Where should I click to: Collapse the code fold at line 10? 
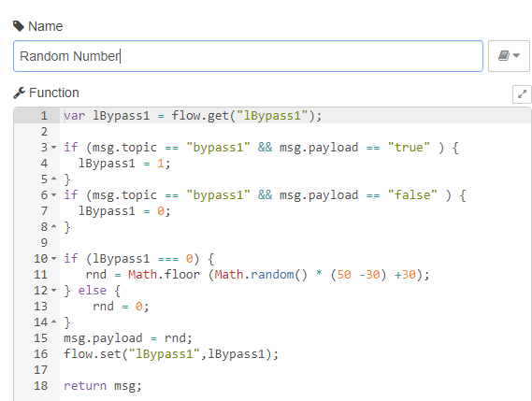click(x=54, y=259)
